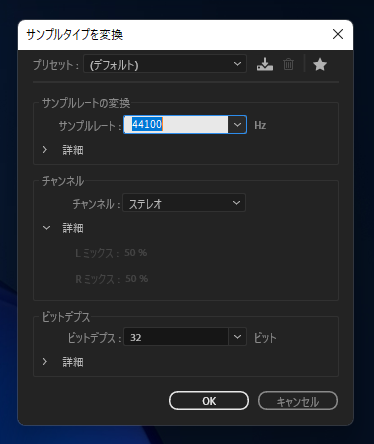Screen dimensions: 374x444
Task: Expand 詳細 under サンプルレートの変換
Action: (x=45, y=150)
